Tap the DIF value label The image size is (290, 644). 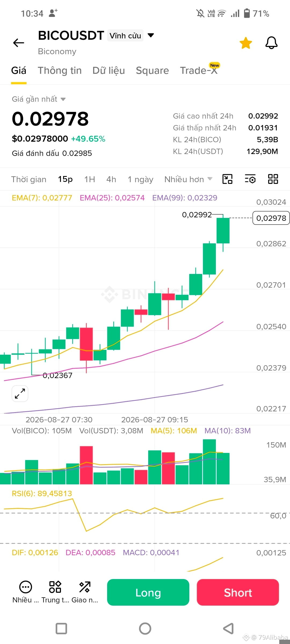click(x=35, y=552)
